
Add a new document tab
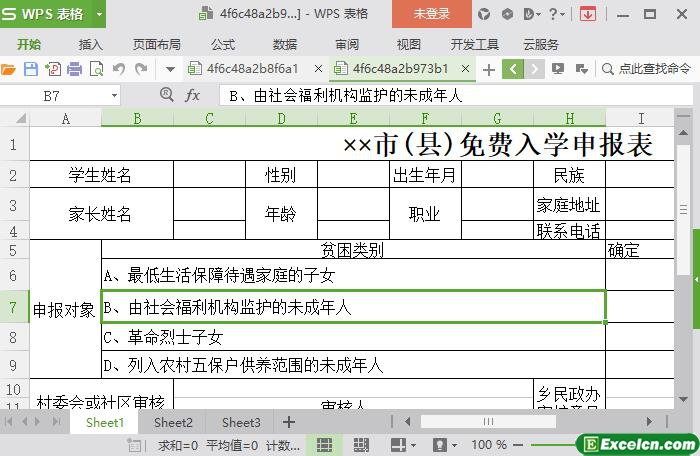click(x=489, y=70)
